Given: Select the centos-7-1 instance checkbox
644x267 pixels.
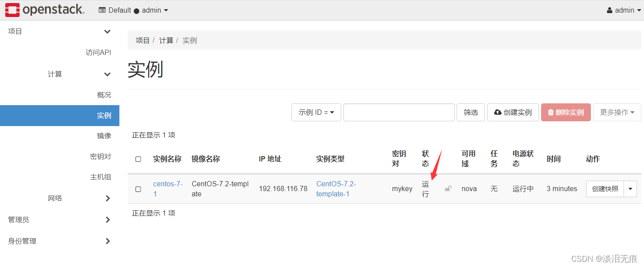Looking at the screenshot, I should coord(138,189).
